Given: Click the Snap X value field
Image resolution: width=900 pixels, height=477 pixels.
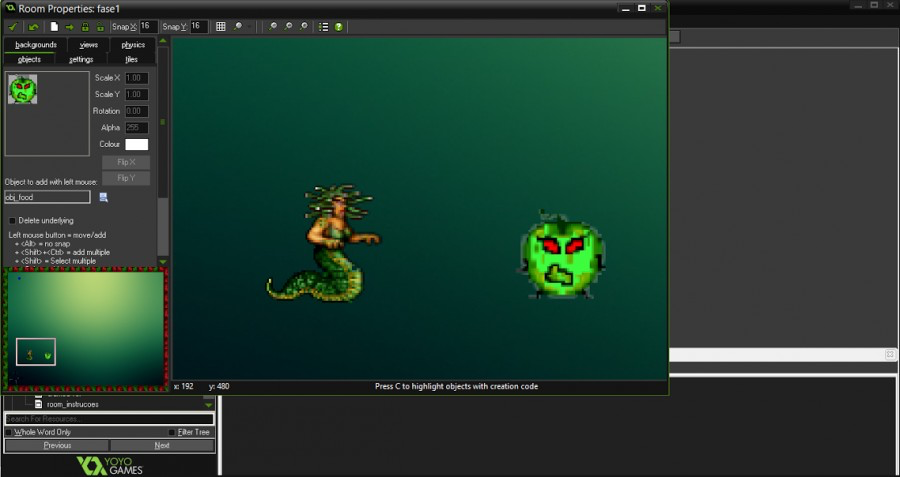Looking at the screenshot, I should (148, 26).
